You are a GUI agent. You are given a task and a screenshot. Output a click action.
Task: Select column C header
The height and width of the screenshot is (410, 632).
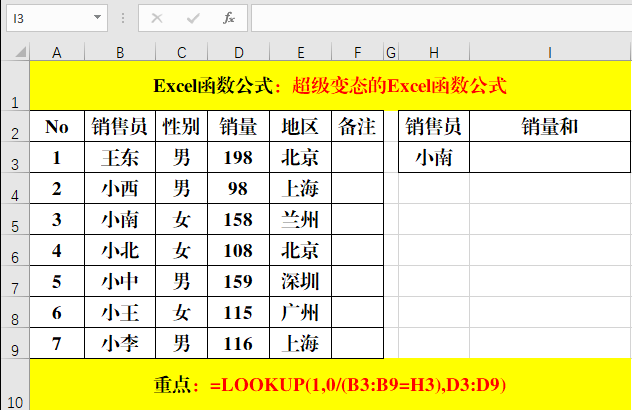pos(182,52)
